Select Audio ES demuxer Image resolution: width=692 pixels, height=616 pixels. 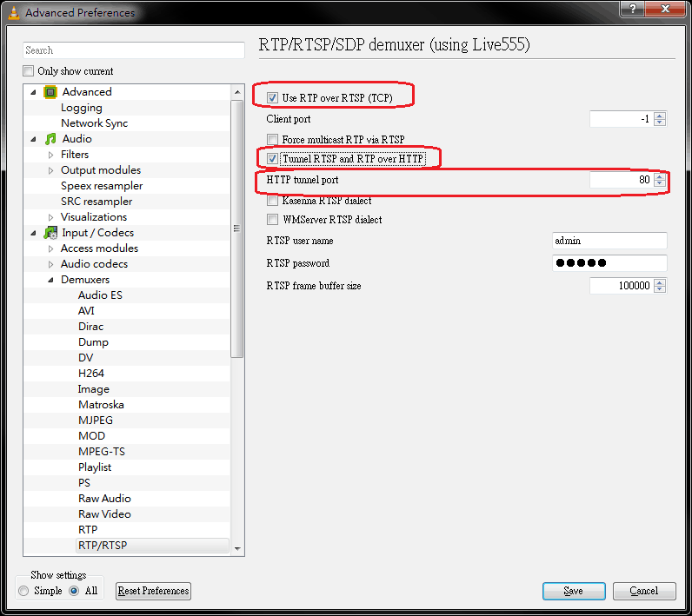tap(100, 295)
